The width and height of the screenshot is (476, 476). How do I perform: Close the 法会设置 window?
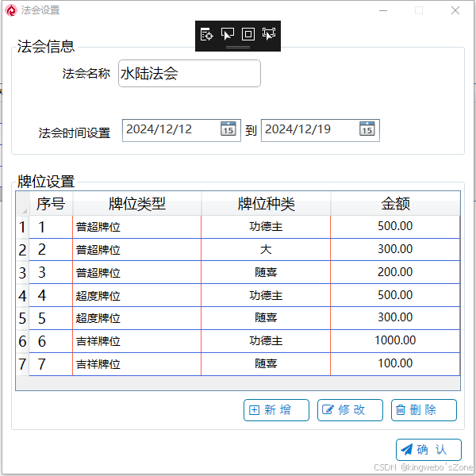(x=455, y=10)
